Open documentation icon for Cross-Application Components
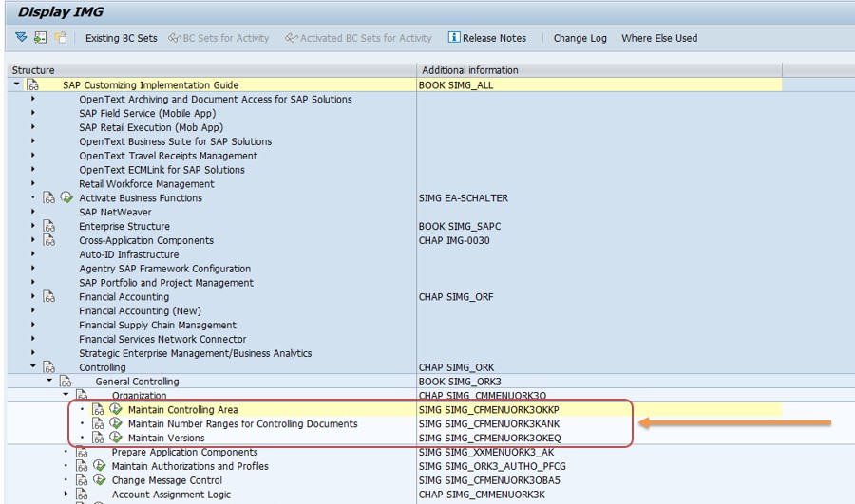 pyautogui.click(x=49, y=240)
